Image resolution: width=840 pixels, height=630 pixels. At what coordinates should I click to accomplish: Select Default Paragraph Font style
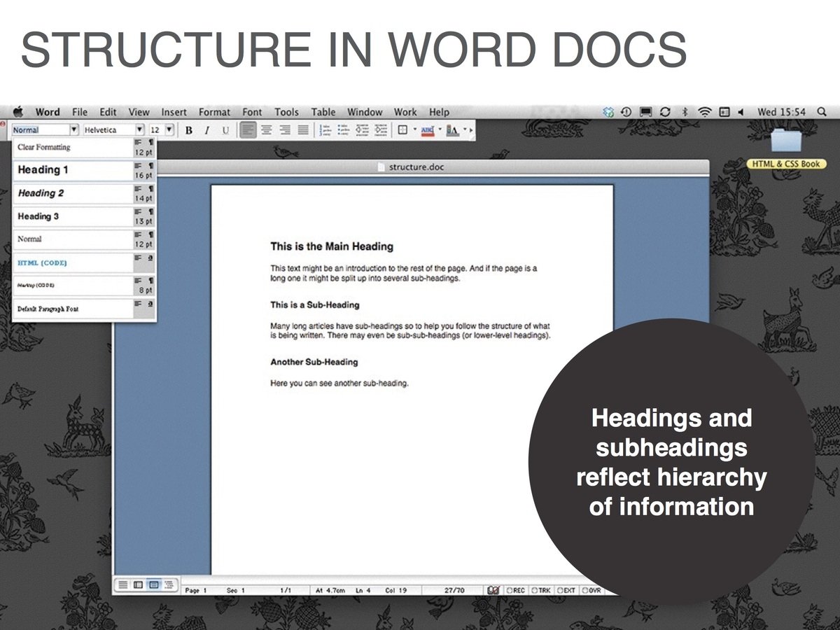(x=84, y=309)
